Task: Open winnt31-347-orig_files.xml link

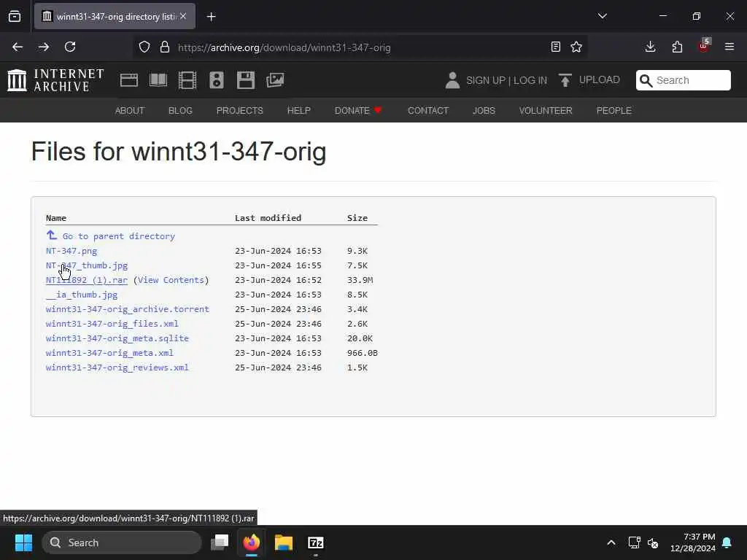Action: (112, 323)
